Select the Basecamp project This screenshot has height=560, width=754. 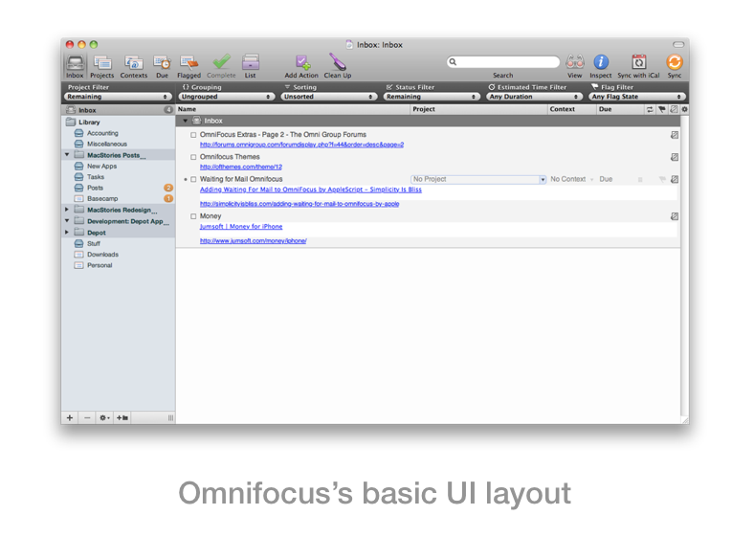[102, 199]
